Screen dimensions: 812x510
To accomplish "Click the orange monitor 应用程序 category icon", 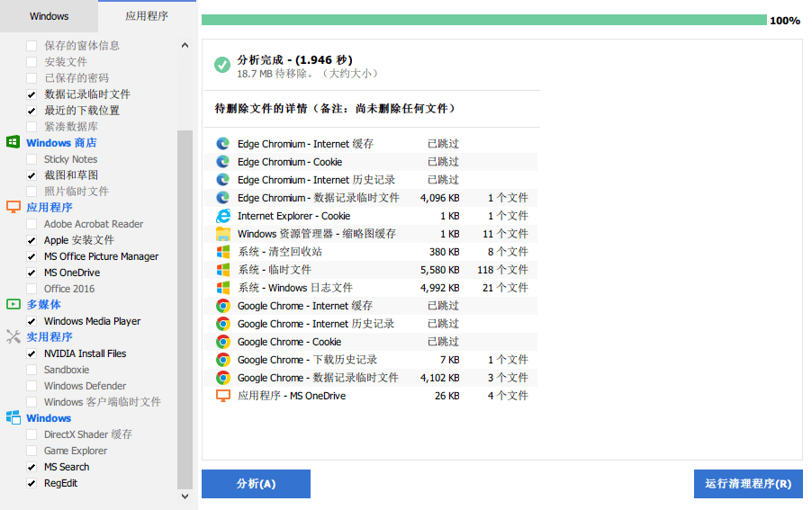I will click(13, 207).
